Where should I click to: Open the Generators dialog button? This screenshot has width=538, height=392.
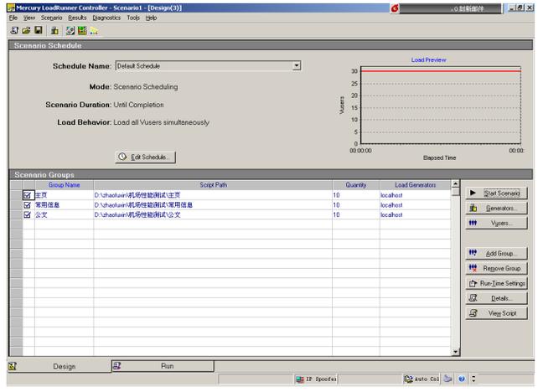click(x=496, y=209)
